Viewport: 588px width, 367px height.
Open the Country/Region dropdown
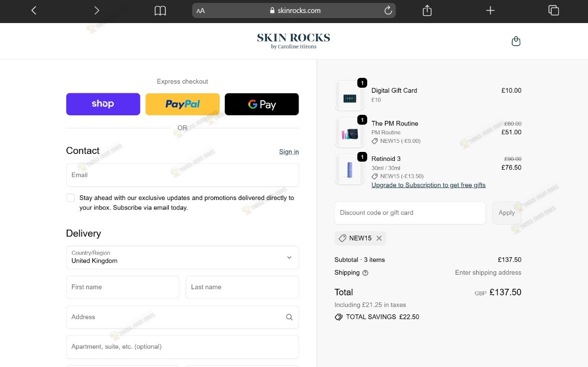pos(183,258)
